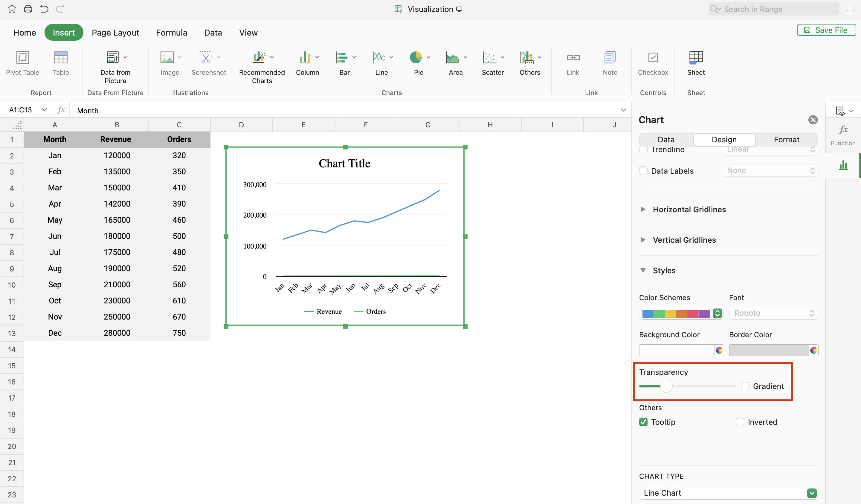This screenshot has width=861, height=504.
Task: Click the Save File button
Action: tap(826, 30)
